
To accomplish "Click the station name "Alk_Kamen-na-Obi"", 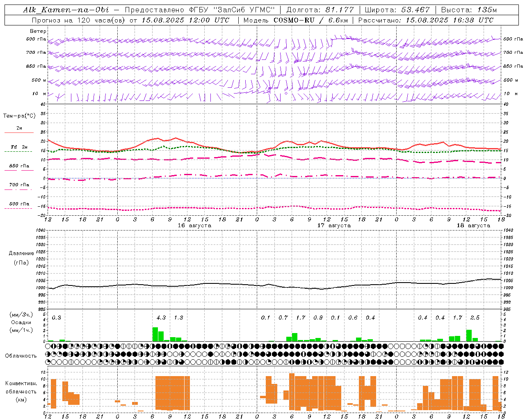I will click(66, 10).
